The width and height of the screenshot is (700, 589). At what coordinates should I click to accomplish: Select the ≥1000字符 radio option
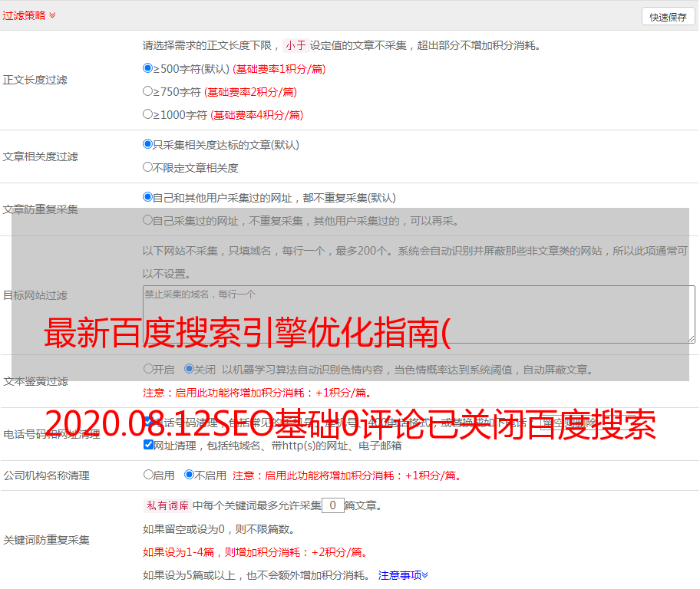[x=147, y=114]
